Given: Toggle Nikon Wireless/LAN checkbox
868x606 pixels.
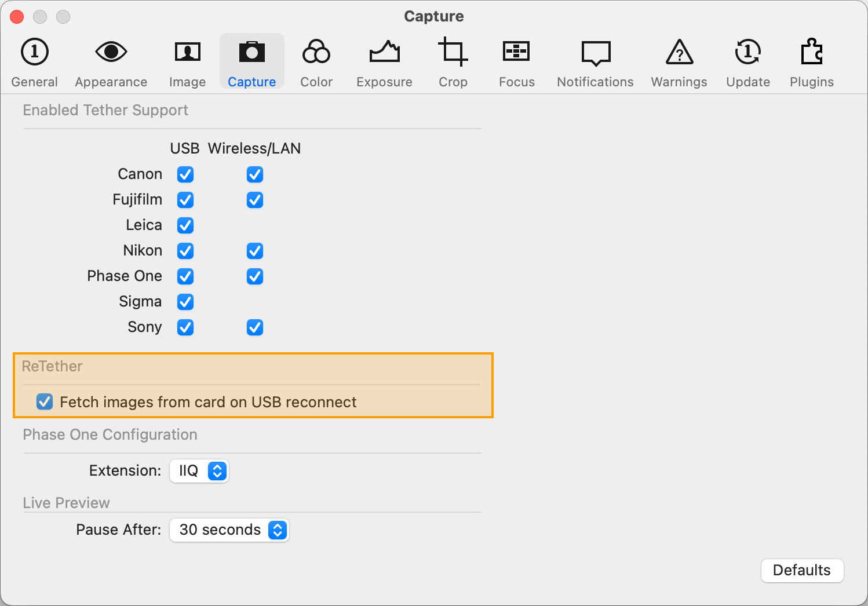Looking at the screenshot, I should click(x=255, y=251).
